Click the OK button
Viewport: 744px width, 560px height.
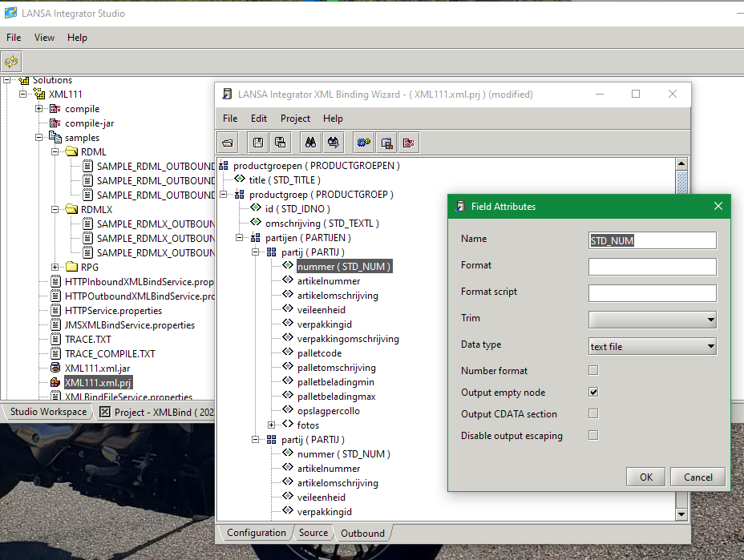point(646,477)
